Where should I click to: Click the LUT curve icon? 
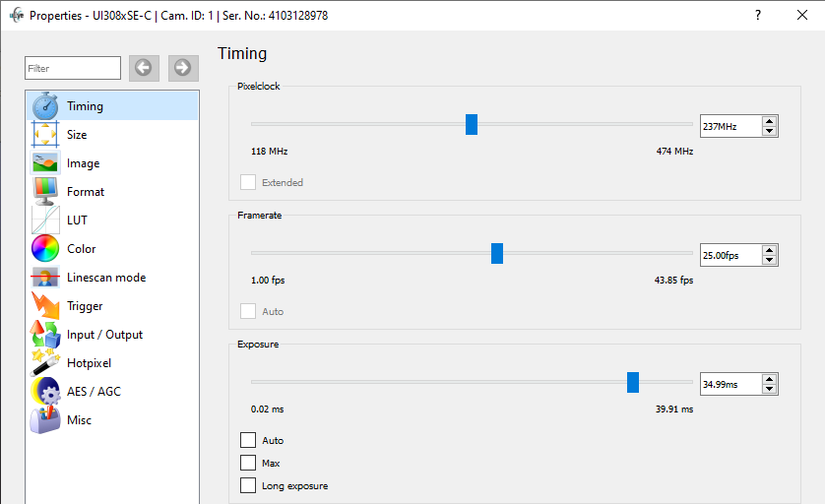[45, 220]
